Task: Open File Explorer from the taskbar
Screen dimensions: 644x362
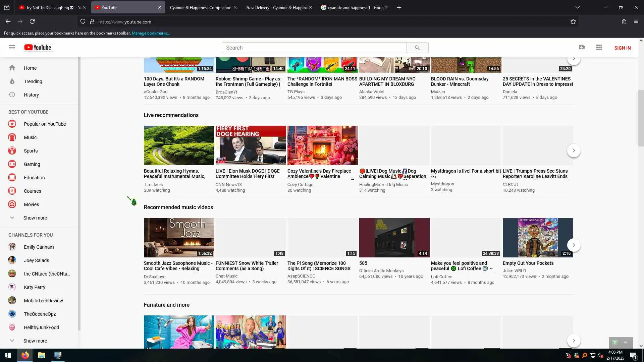Action: click(x=41, y=355)
